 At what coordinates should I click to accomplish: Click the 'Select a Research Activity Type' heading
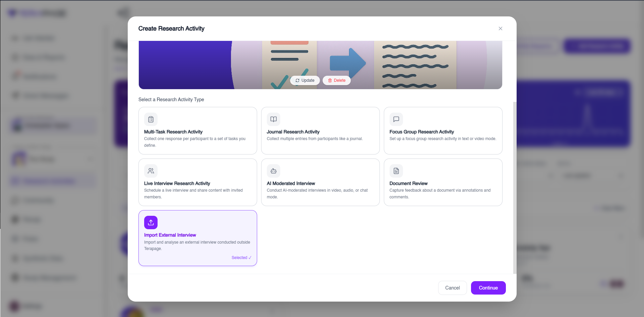pos(171,100)
